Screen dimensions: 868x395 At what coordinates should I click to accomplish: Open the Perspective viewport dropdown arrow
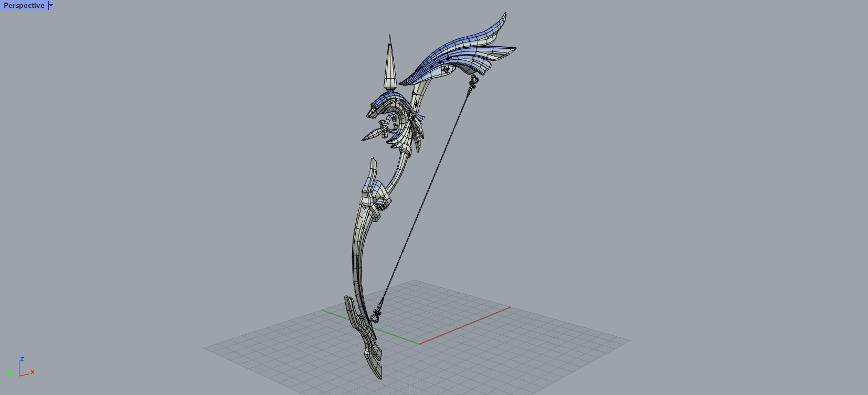pos(51,5)
